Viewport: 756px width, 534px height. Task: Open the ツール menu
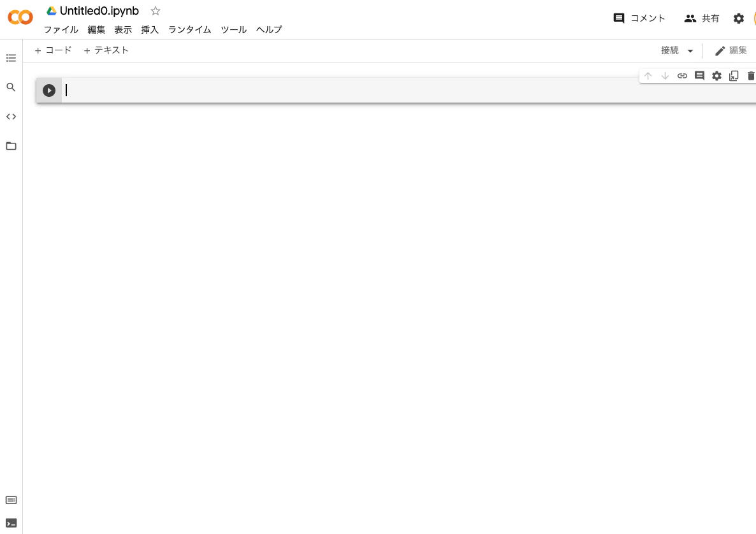[234, 29]
